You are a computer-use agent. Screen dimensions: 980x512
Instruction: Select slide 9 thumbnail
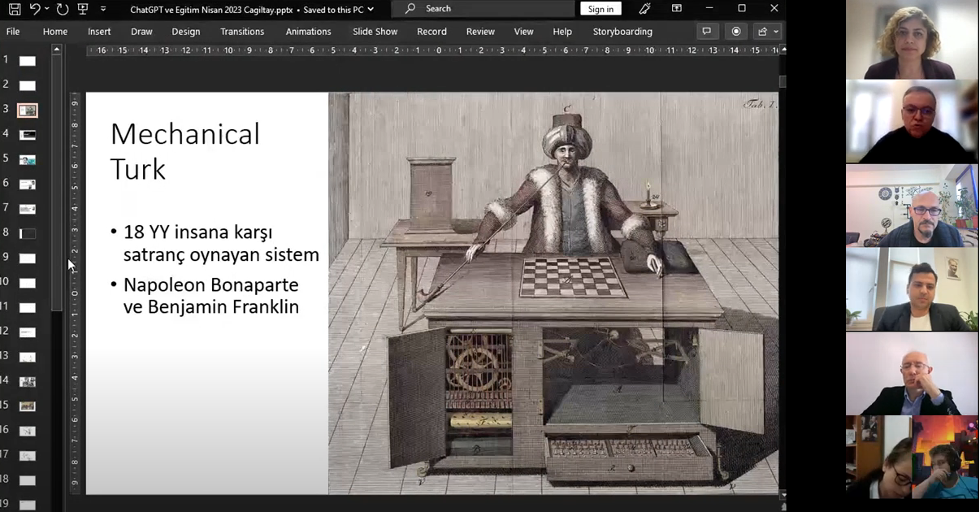[28, 258]
